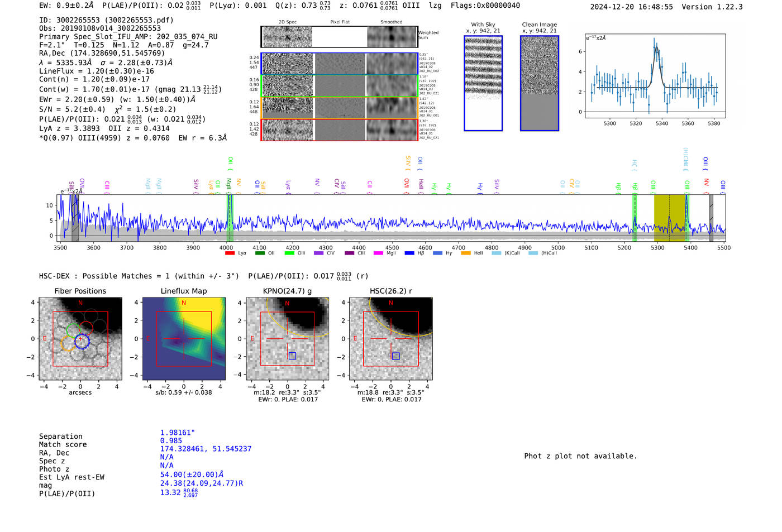Select the S/N = 5.2(±0.4) text
The height and width of the screenshot is (532, 782).
[x=72, y=109]
